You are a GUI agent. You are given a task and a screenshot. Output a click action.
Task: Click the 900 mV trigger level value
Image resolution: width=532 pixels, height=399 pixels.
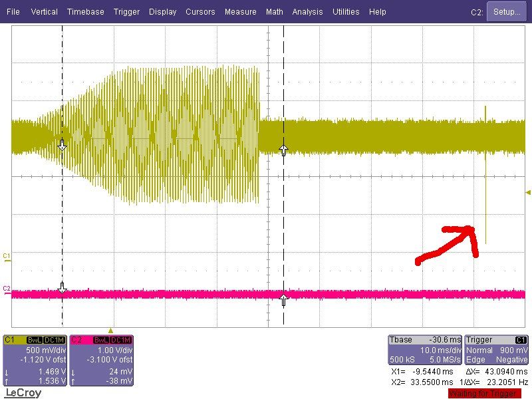(513, 350)
